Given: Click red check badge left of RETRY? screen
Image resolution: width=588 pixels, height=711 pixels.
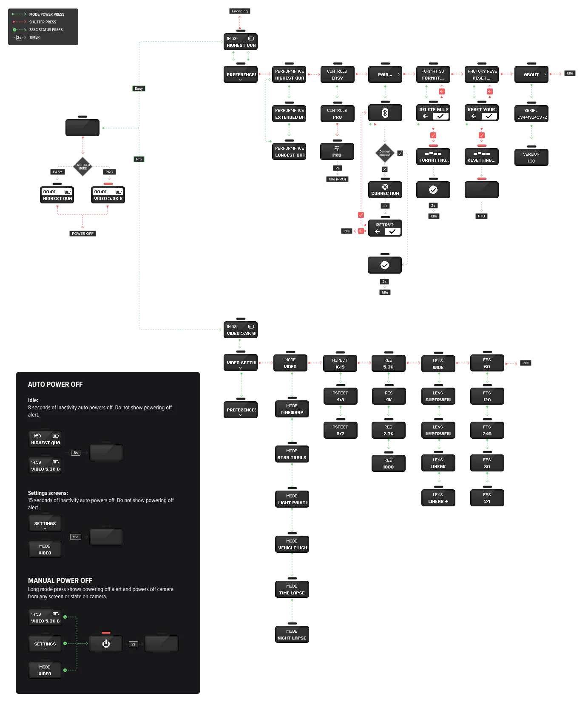Looking at the screenshot, I should [x=361, y=215].
